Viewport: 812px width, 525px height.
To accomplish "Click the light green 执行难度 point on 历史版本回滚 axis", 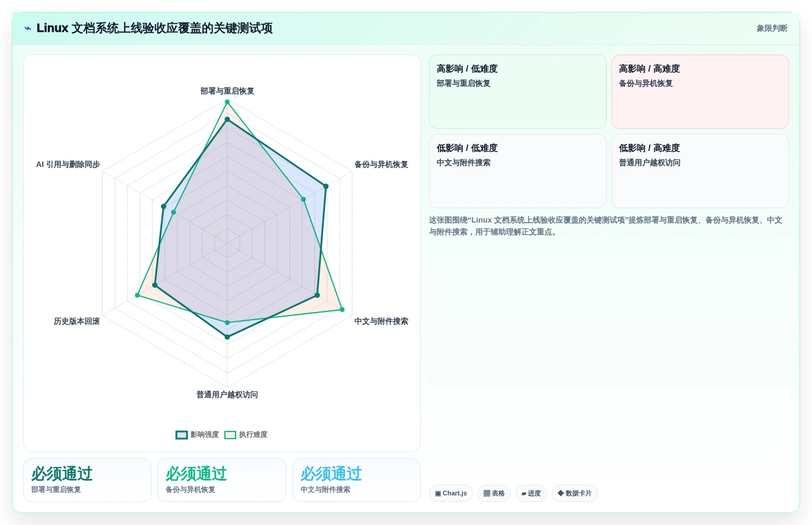I will click(x=137, y=295).
